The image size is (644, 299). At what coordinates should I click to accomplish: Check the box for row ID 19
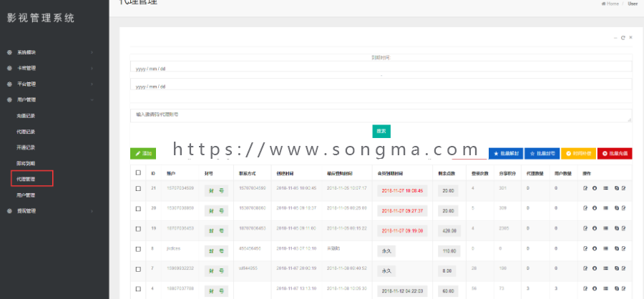tap(138, 229)
